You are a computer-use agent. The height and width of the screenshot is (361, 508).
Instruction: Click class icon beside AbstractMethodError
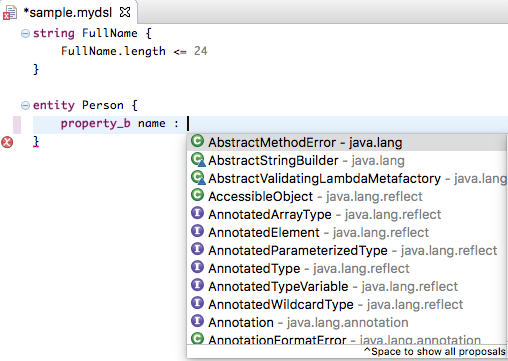[x=197, y=141]
